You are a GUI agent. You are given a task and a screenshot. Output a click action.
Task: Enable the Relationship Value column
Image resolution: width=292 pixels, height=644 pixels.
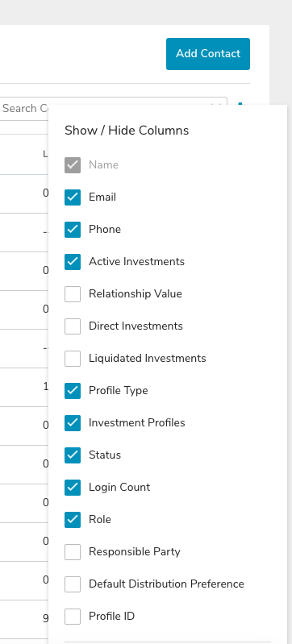tap(73, 294)
